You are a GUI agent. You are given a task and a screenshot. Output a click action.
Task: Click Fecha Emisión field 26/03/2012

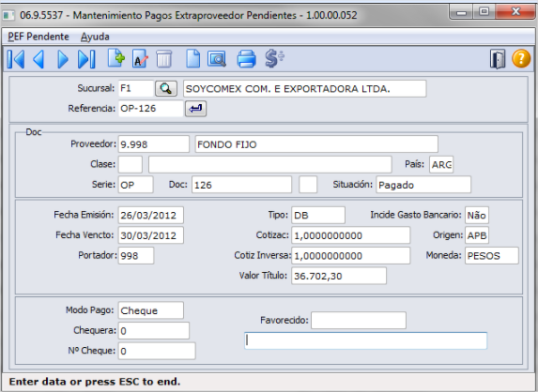tap(151, 215)
